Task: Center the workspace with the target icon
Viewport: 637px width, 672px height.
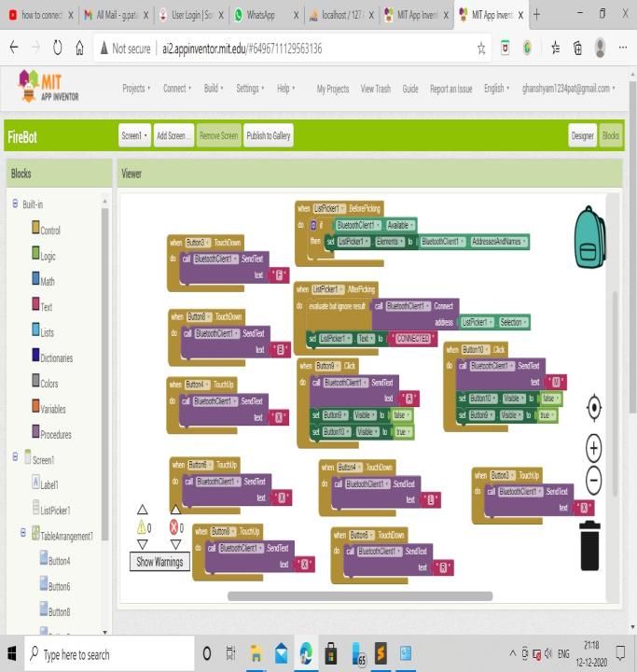Action: pyautogui.click(x=594, y=407)
